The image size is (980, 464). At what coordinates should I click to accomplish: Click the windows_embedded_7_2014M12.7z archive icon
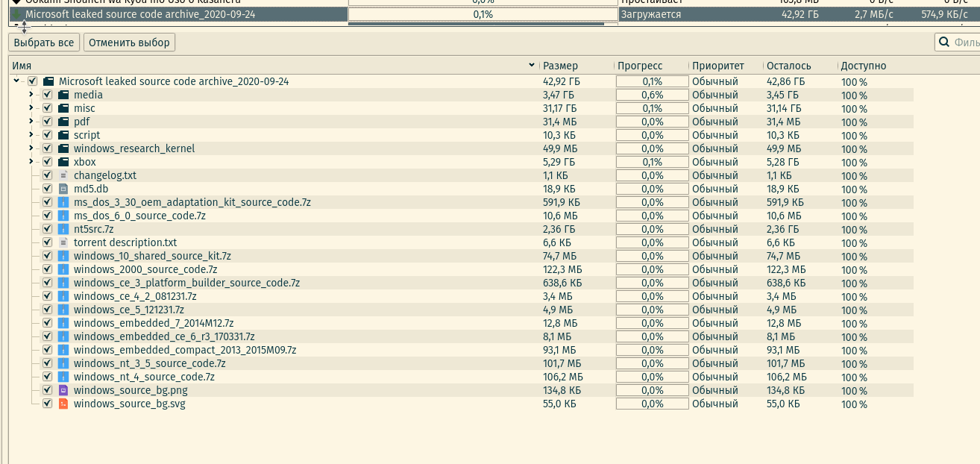63,323
